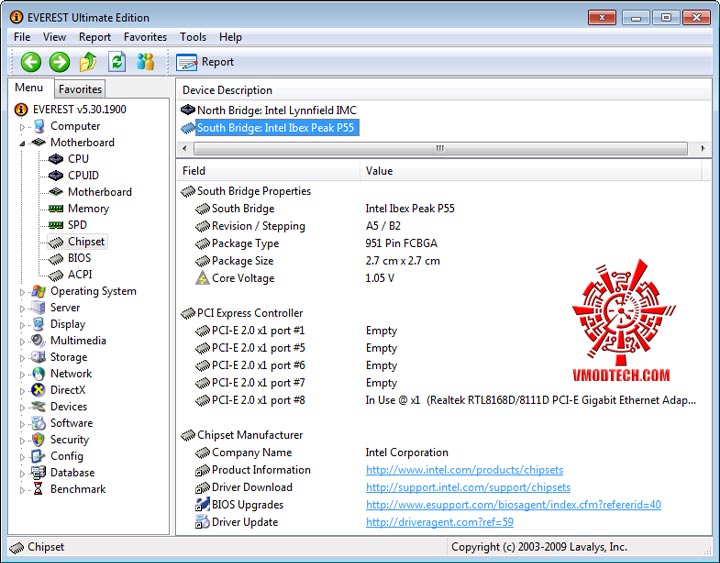Click the Report toolbar button
The image size is (720, 563).
point(205,62)
